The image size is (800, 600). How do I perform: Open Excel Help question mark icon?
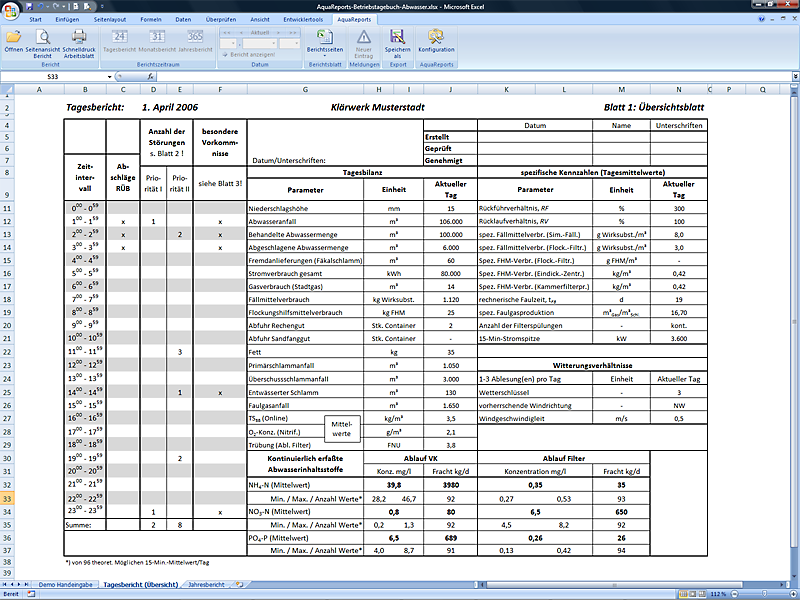click(762, 19)
